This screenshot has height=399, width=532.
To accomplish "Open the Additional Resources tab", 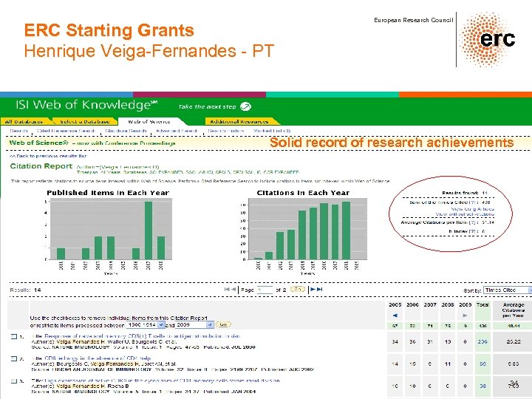I will [239, 121].
